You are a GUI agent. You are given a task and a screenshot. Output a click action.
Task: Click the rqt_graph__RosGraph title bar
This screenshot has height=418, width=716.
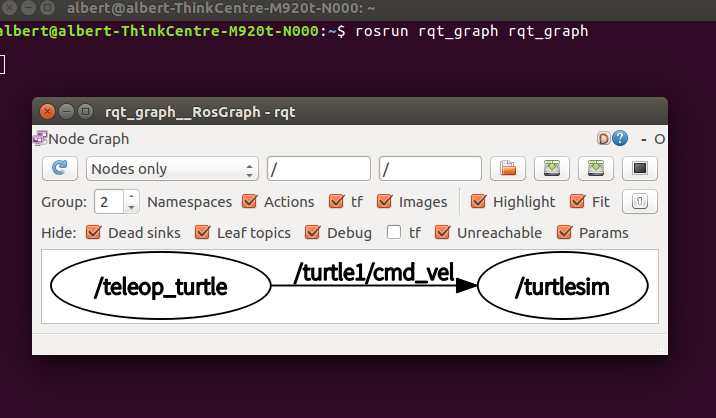pyautogui.click(x=350, y=111)
